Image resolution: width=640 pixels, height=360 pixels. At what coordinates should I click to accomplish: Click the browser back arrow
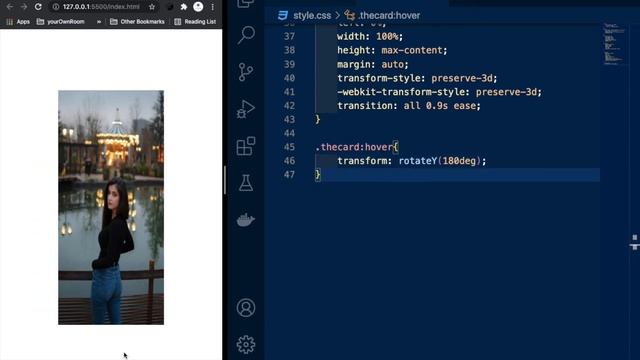click(9, 7)
